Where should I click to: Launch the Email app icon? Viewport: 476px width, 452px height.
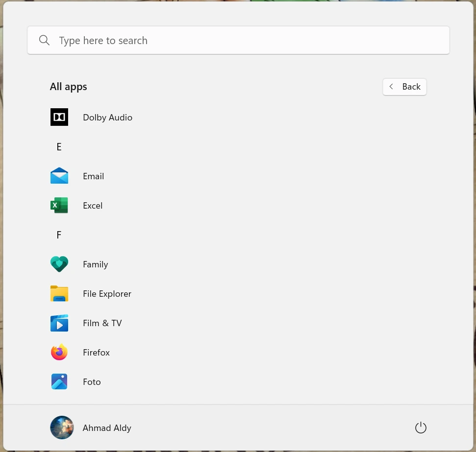click(59, 176)
